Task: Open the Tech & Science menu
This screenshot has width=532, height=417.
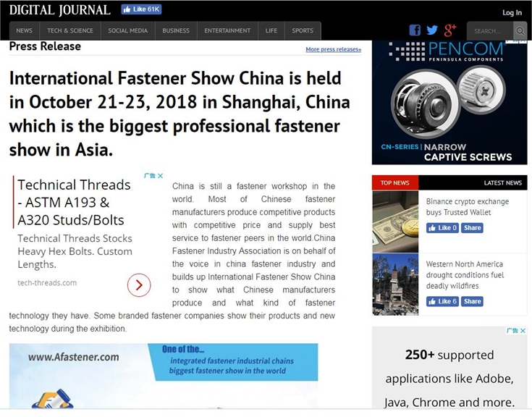Action: click(x=70, y=30)
